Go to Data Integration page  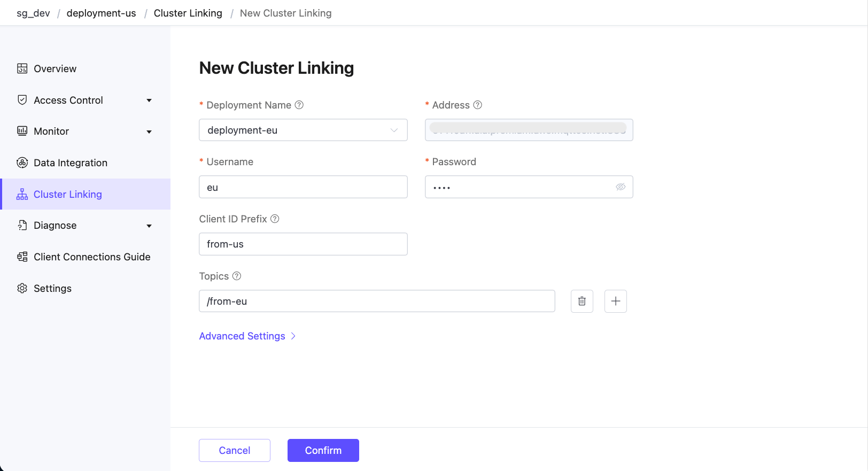pyautogui.click(x=86, y=163)
